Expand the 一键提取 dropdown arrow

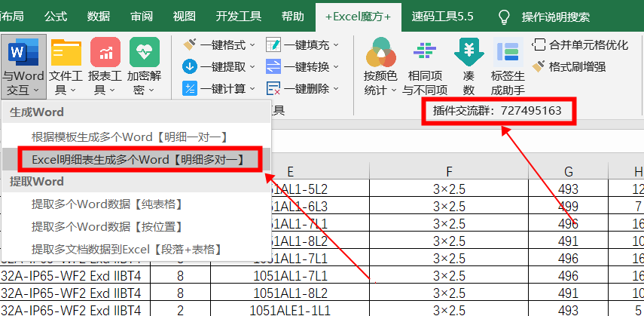click(252, 66)
